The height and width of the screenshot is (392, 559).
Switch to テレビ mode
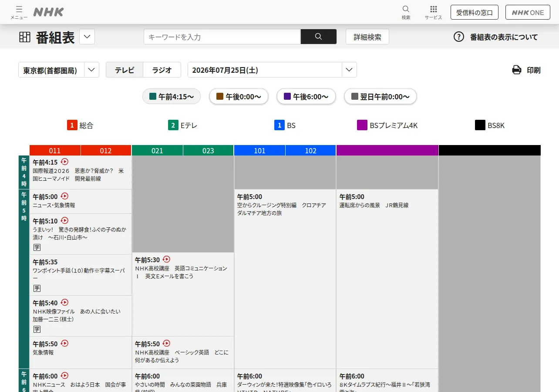[x=125, y=70]
